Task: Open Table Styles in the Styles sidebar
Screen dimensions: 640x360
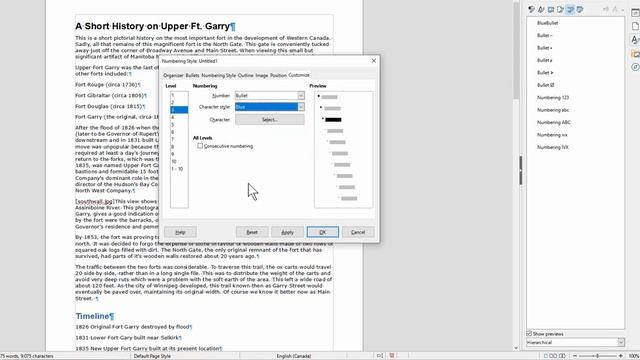Action: [x=580, y=9]
